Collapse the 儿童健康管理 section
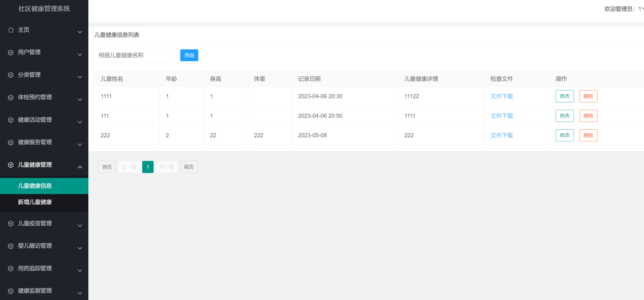This screenshot has width=644, height=300. pyautogui.click(x=80, y=167)
